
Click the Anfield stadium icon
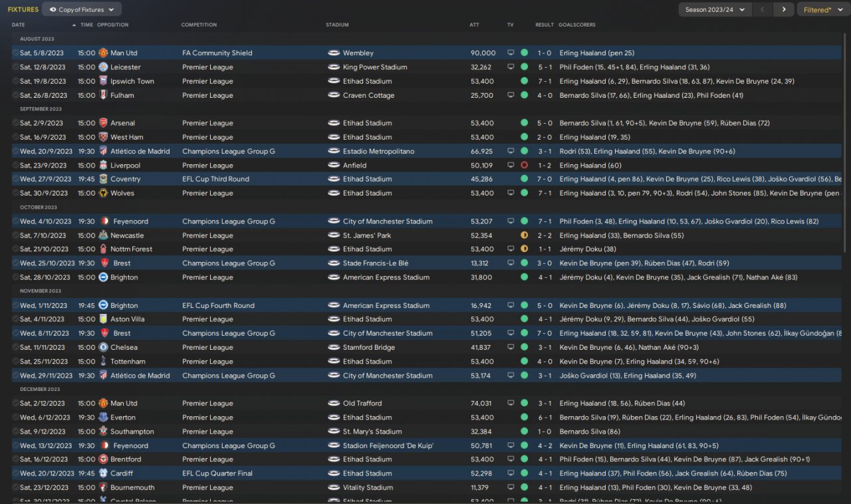click(334, 166)
